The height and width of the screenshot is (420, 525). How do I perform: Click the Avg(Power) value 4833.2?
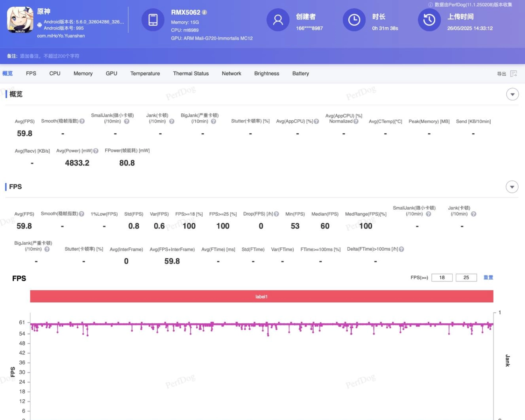pyautogui.click(x=77, y=163)
